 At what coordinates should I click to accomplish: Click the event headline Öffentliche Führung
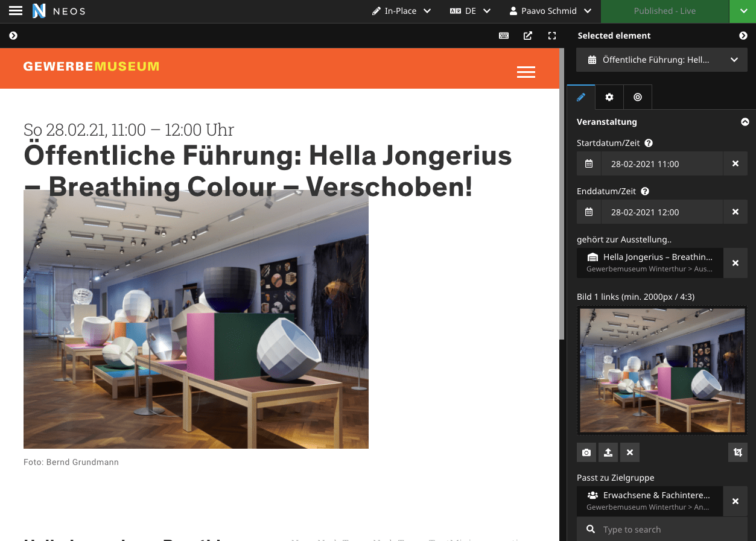click(268, 172)
